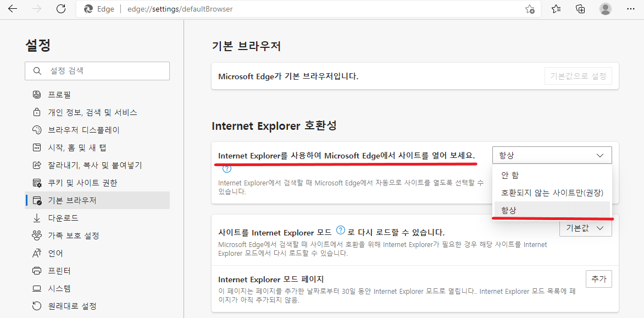Click the Edge logo in the address bar
644x318 pixels.
tap(88, 9)
